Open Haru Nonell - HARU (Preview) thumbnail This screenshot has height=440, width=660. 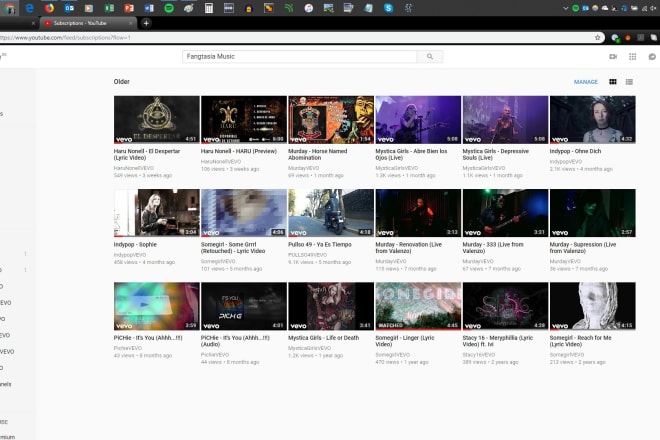[244, 120]
